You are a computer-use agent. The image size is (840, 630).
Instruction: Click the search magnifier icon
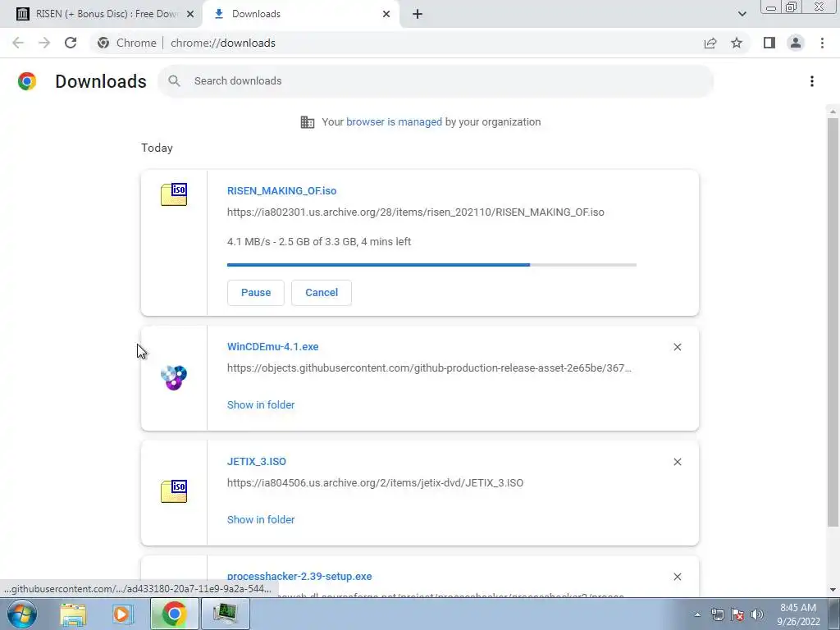(174, 81)
